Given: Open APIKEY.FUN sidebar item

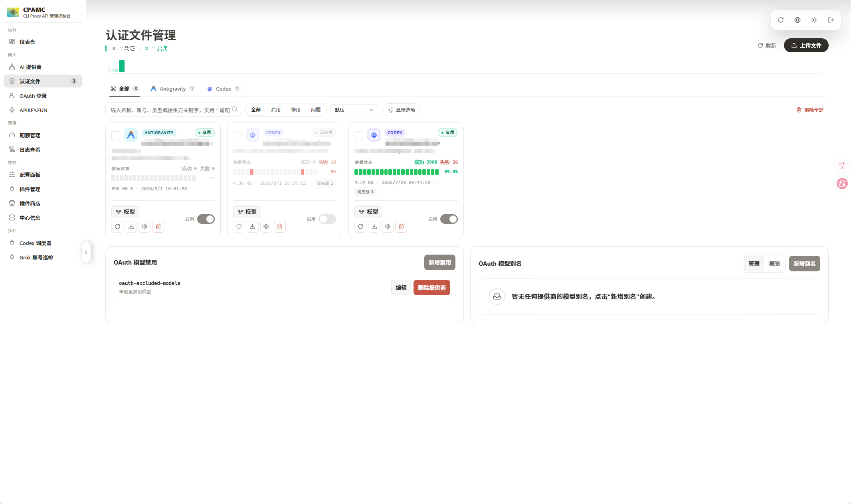Looking at the screenshot, I should (43, 110).
